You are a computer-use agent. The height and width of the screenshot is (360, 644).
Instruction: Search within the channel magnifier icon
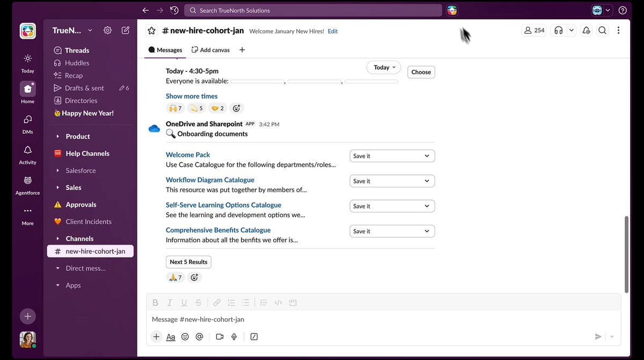602,31
